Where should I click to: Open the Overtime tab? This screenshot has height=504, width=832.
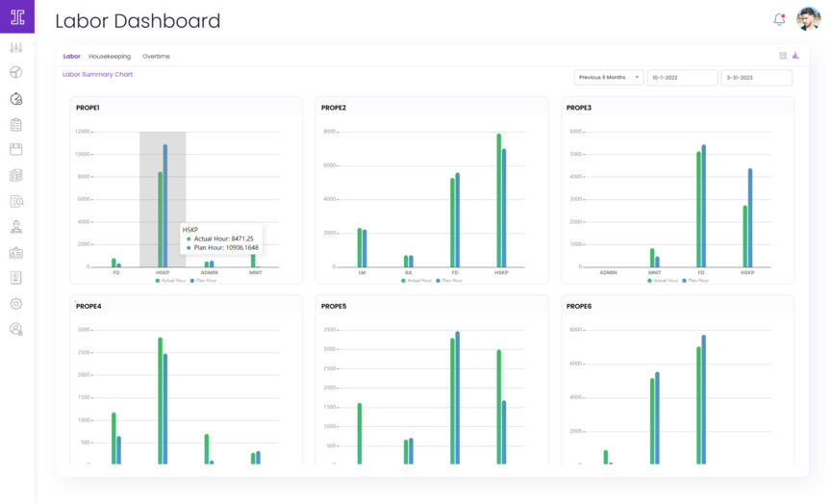tap(156, 57)
